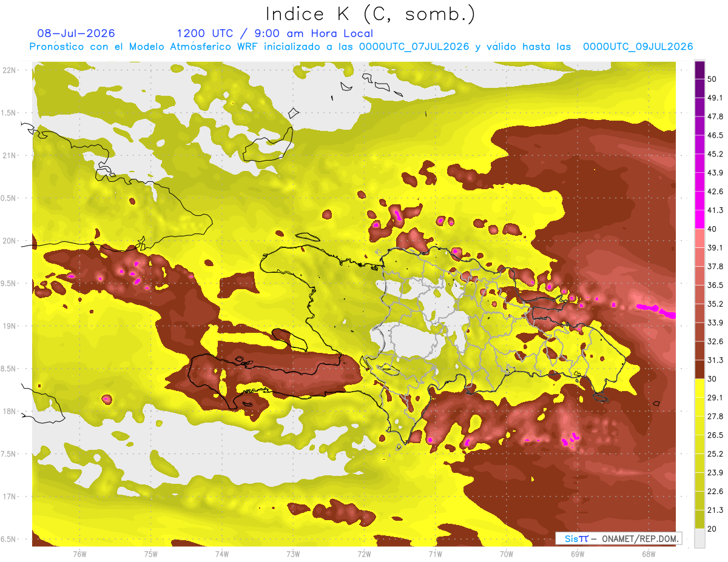Click the colorbar label "32.6"
This screenshot has height=562, width=728.
715,341
